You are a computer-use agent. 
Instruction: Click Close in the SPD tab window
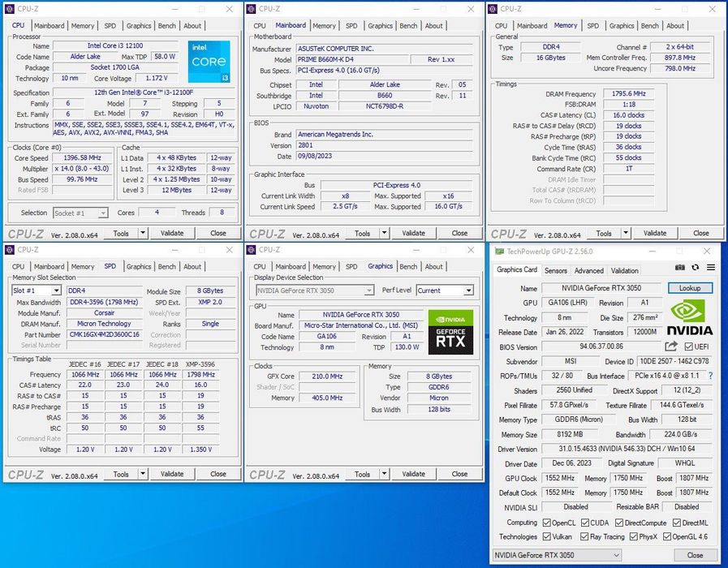(x=218, y=474)
